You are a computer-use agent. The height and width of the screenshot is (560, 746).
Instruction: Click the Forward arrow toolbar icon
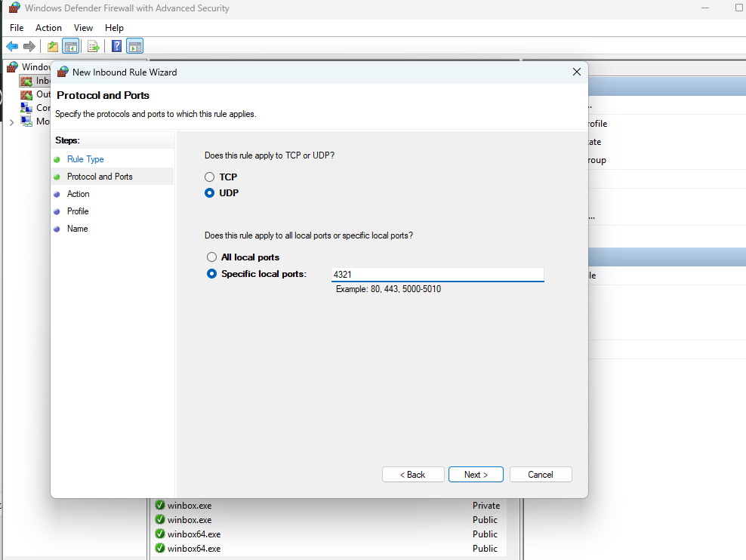[29, 46]
